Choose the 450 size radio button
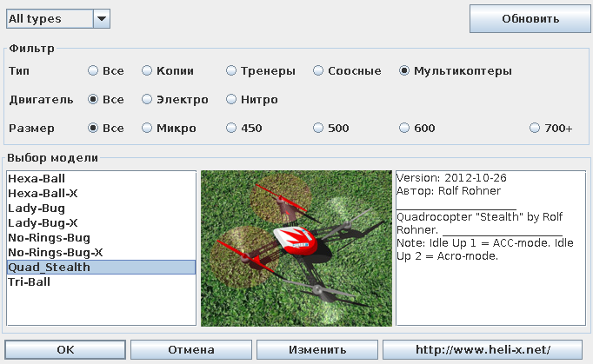This screenshot has width=593, height=364. tap(231, 128)
